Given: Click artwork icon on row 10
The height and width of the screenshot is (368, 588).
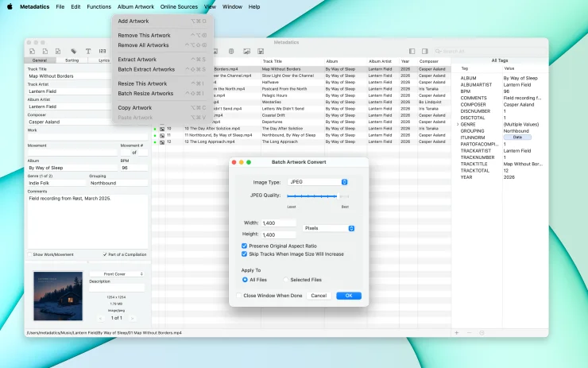Looking at the screenshot, I should [162, 129].
